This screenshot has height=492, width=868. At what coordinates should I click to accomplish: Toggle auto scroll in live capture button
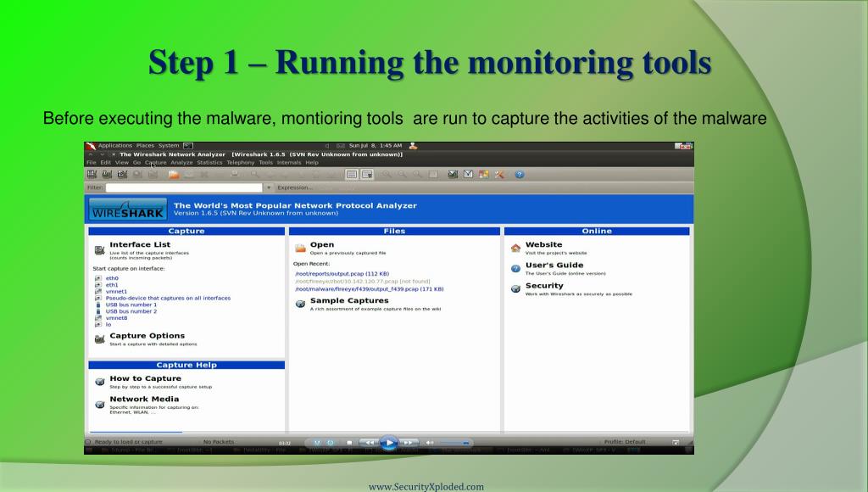(x=367, y=174)
